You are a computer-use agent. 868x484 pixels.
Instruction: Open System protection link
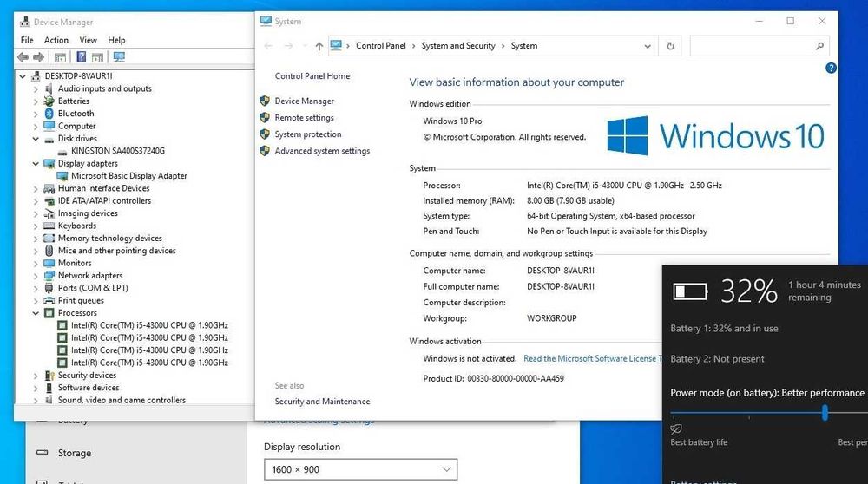[308, 134]
